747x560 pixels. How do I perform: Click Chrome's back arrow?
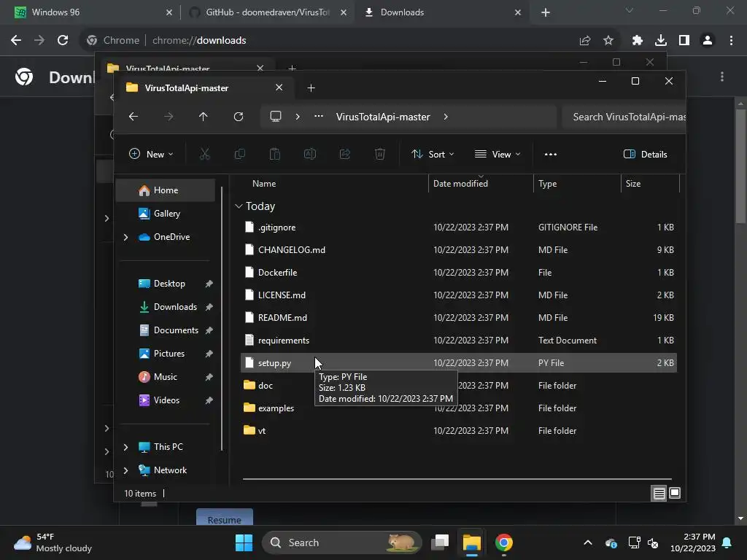pos(16,41)
